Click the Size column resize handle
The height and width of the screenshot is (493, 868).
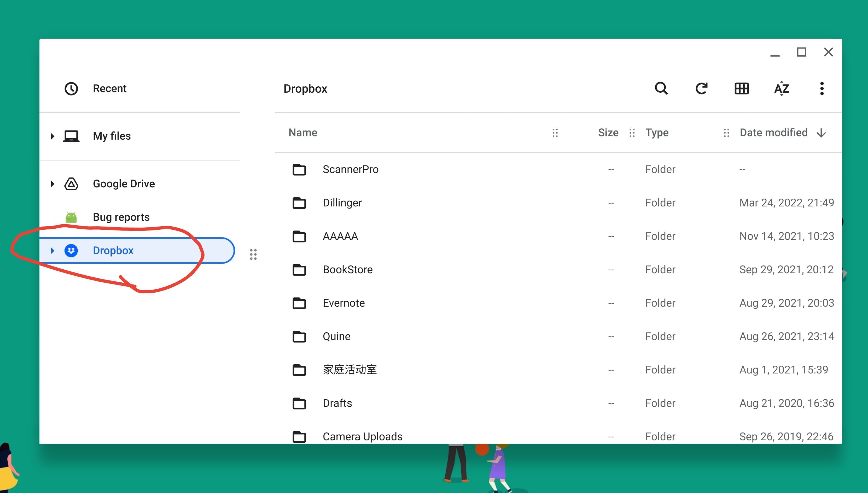point(632,133)
